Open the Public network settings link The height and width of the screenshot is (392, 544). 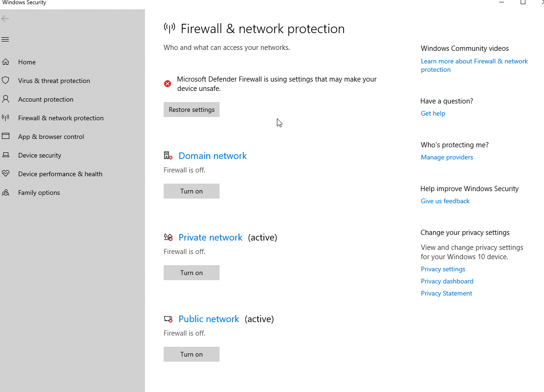[209, 319]
